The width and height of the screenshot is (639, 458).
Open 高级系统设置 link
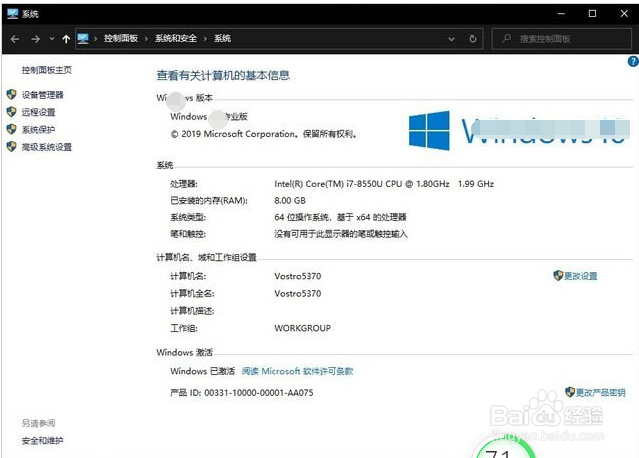[47, 147]
